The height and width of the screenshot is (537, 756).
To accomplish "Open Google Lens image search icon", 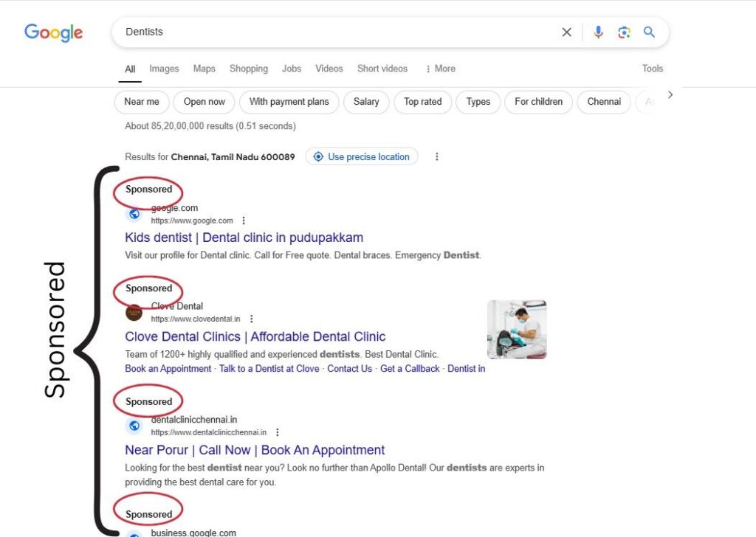I will (624, 32).
